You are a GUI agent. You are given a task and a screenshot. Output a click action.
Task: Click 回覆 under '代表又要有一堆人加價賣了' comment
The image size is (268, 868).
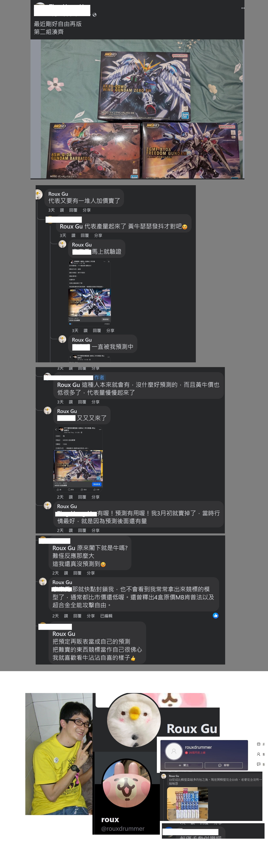point(73,210)
